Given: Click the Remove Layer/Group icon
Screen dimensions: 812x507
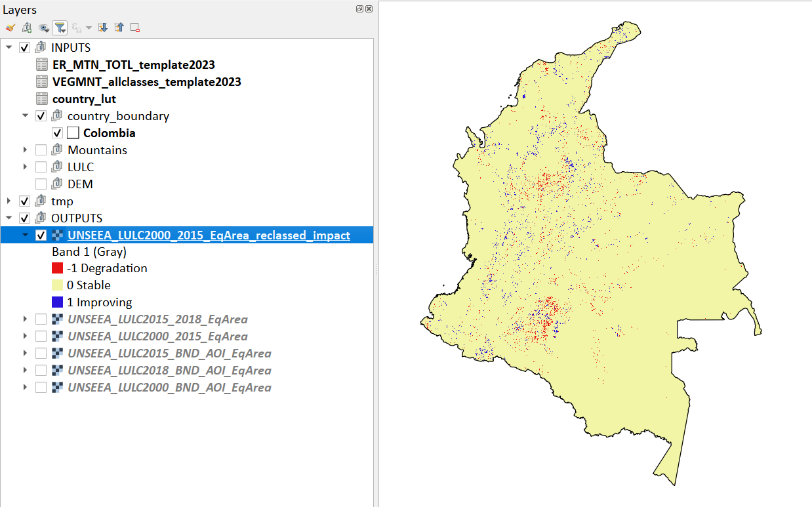Looking at the screenshot, I should (x=135, y=28).
